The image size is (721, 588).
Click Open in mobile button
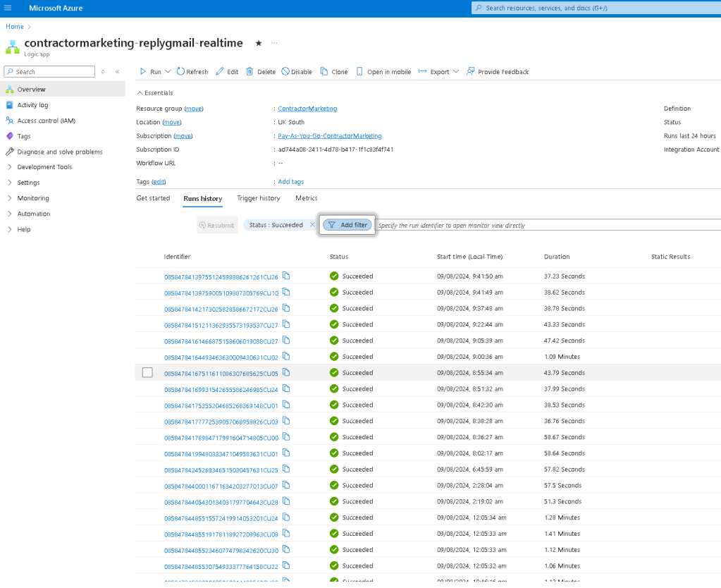point(384,72)
